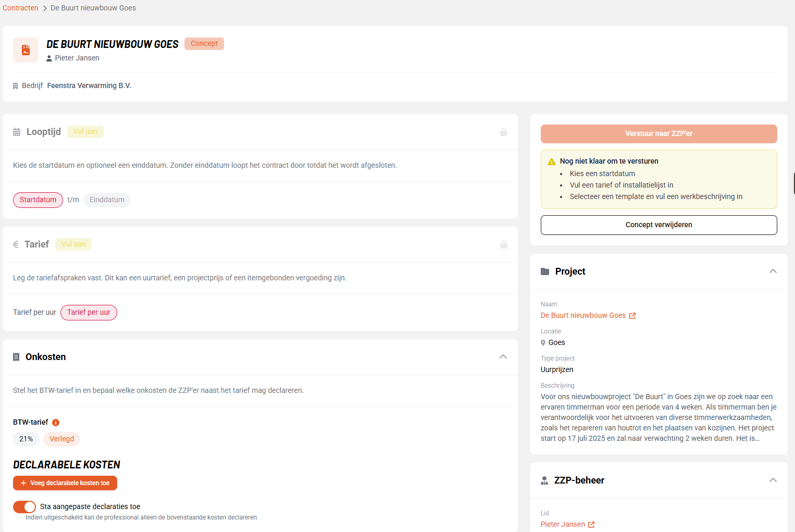Click the BTW-tarief info icon
Viewport: 795px width, 532px height.
point(56,423)
